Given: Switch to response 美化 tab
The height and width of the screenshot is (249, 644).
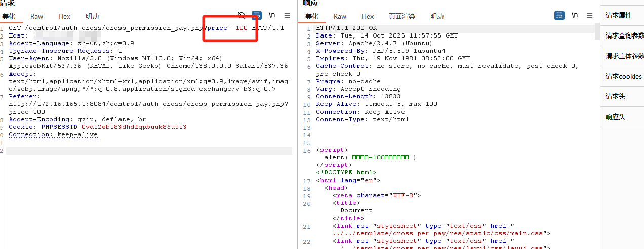Looking at the screenshot, I should (x=312, y=16).
